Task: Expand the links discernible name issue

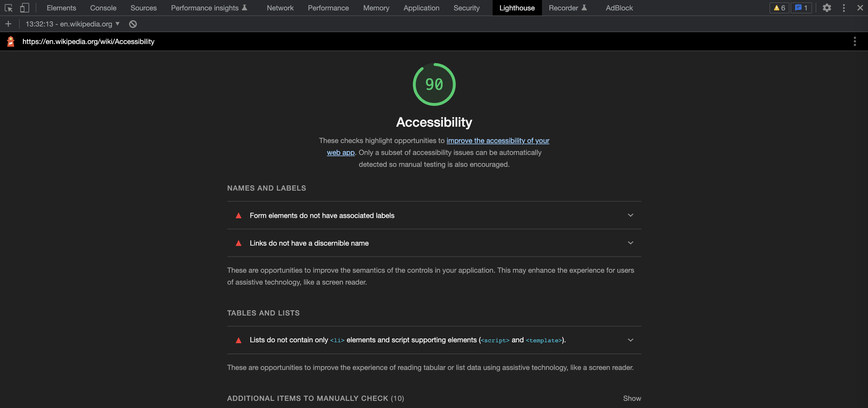Action: coord(631,242)
